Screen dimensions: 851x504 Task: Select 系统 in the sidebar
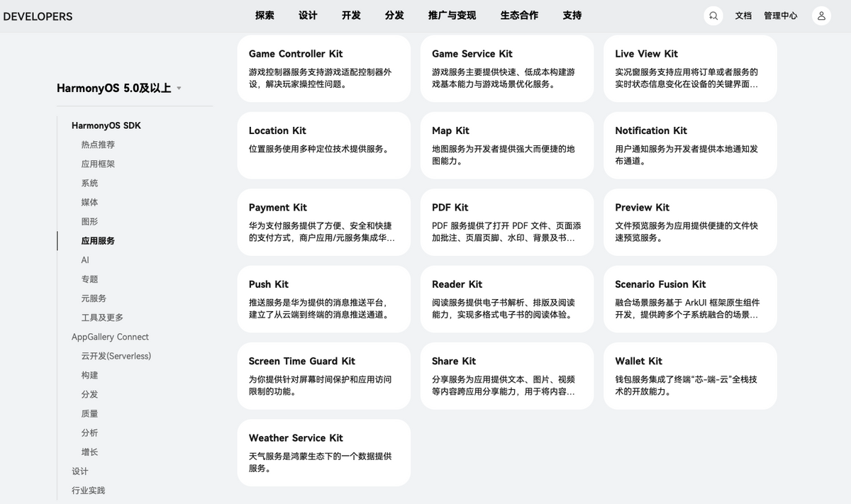coord(89,183)
